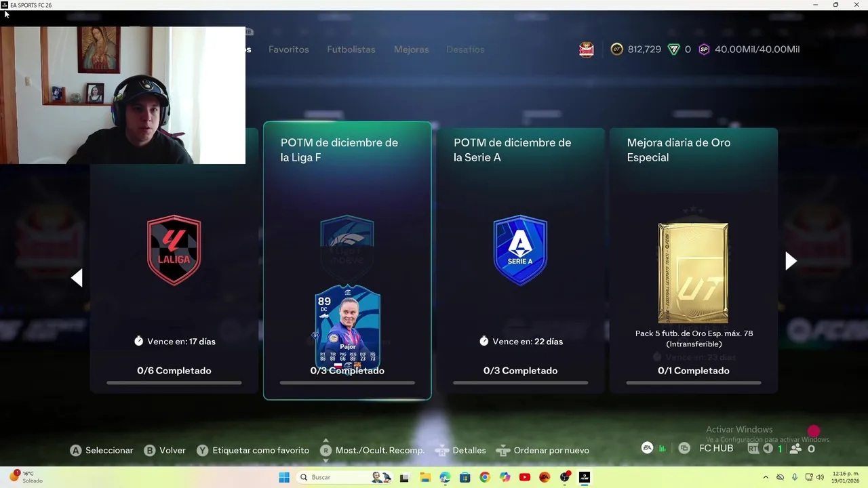Open the Windows Start menu

[x=284, y=477]
